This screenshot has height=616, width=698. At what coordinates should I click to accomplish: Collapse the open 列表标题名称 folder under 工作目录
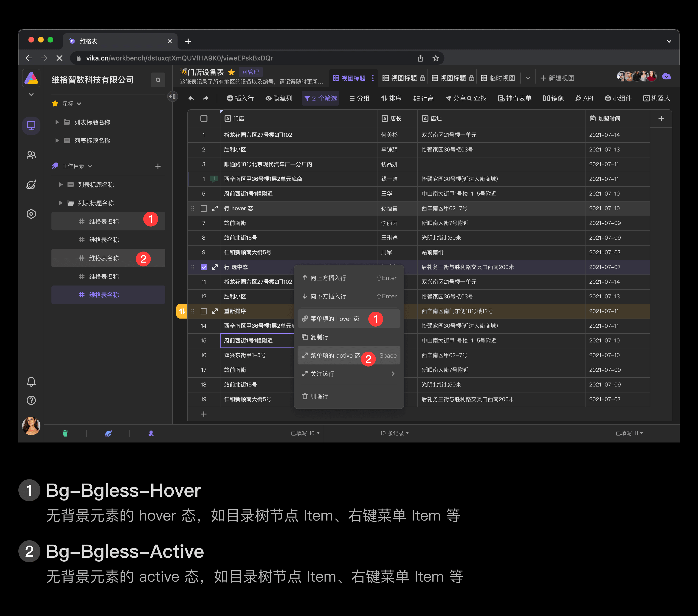60,203
